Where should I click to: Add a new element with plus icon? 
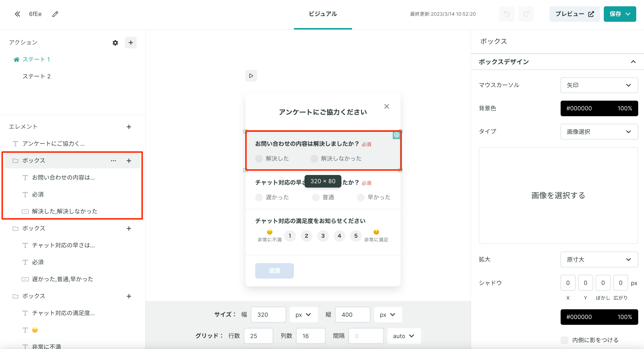129,127
